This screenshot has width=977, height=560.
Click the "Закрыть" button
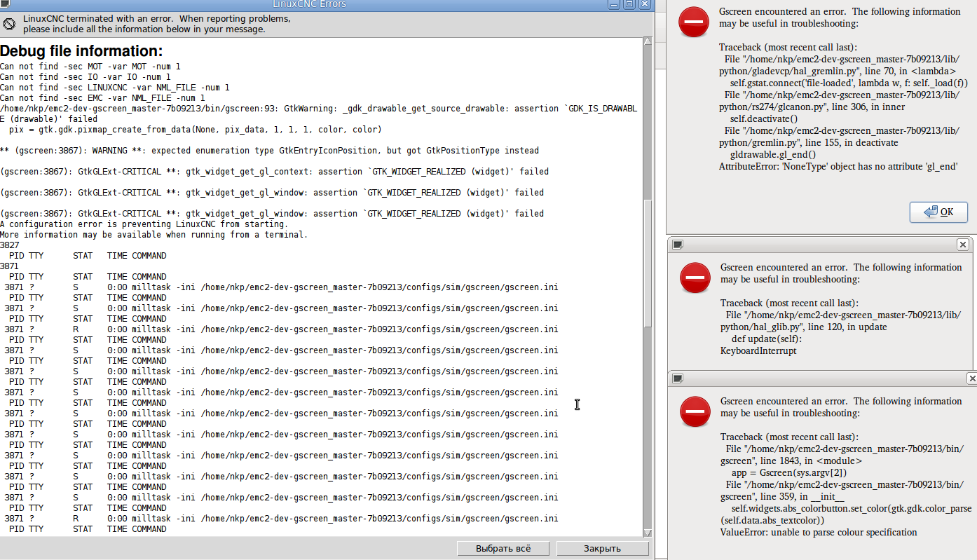click(602, 549)
